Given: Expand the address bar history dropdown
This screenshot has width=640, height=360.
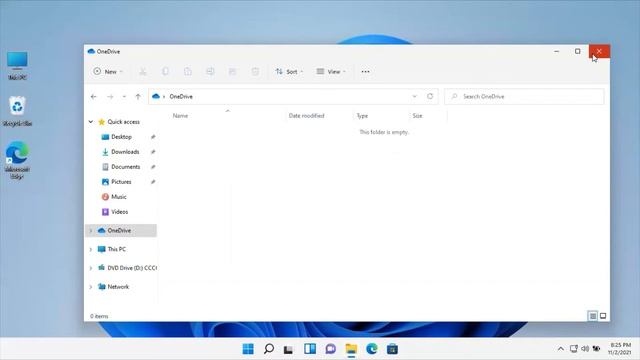Looking at the screenshot, I should coord(415,96).
